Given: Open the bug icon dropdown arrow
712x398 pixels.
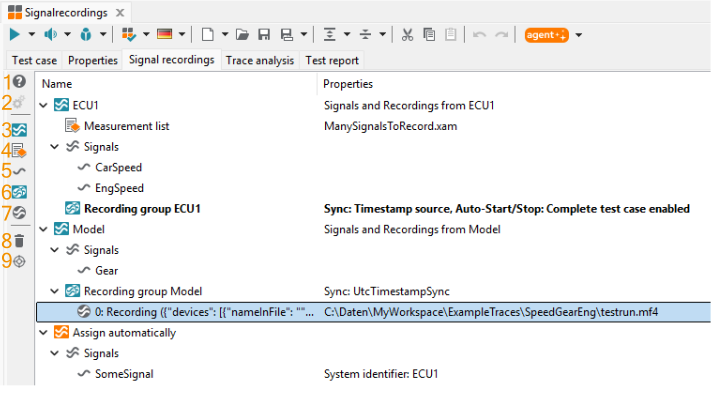Looking at the screenshot, I should pos(103,35).
